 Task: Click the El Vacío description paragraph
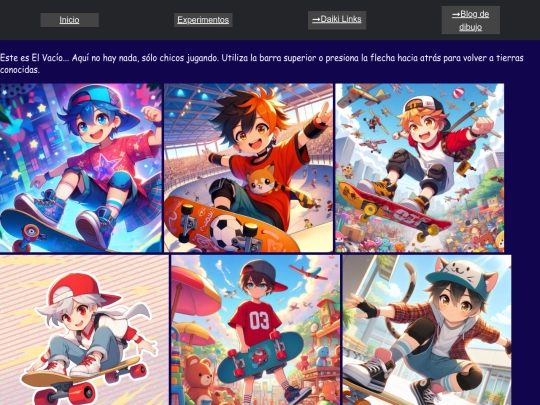click(x=262, y=63)
